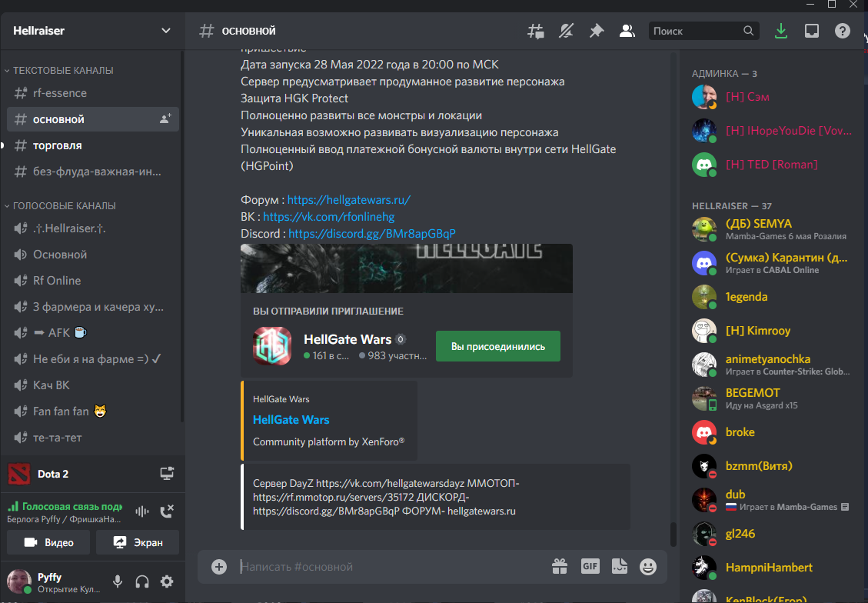Open the Threads icon in channel header
868x603 pixels.
click(535, 31)
